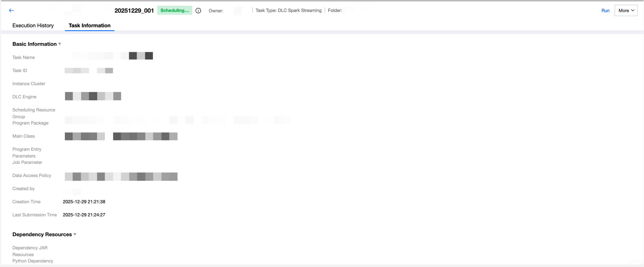Collapse the Basic Information triangle arrow
Screen dimensions: 644x267
(x=60, y=44)
